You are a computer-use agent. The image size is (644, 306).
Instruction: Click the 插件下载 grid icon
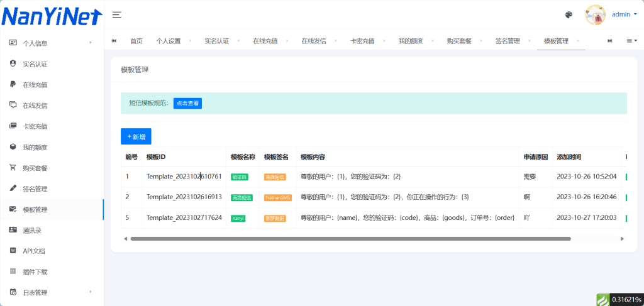pos(13,271)
